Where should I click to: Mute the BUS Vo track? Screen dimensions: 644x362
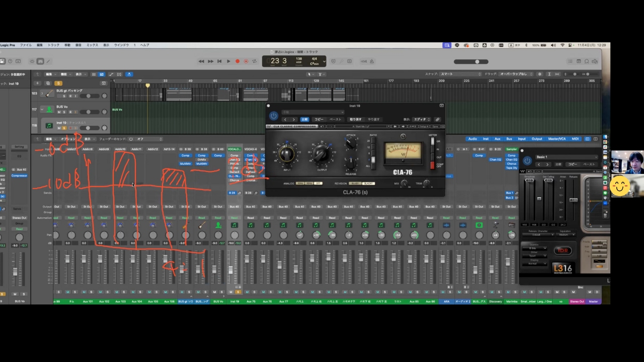[x=59, y=112]
